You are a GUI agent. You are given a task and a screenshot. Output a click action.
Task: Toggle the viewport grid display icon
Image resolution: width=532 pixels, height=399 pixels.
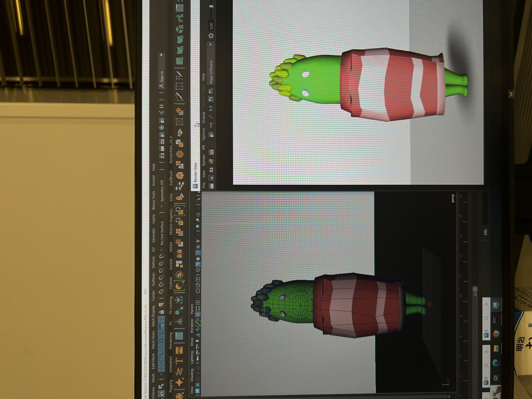click(198, 314)
